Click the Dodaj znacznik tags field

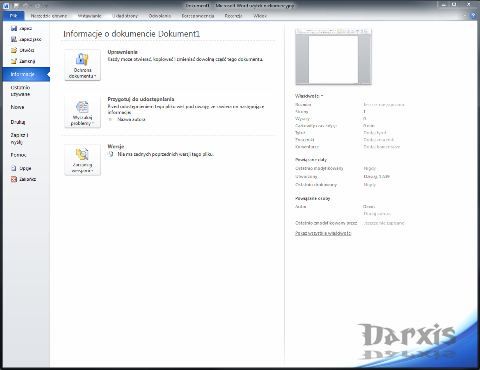pyautogui.click(x=379, y=140)
